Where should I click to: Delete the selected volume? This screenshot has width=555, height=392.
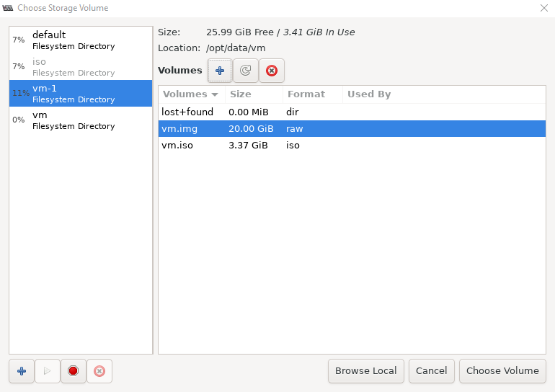pyautogui.click(x=272, y=71)
